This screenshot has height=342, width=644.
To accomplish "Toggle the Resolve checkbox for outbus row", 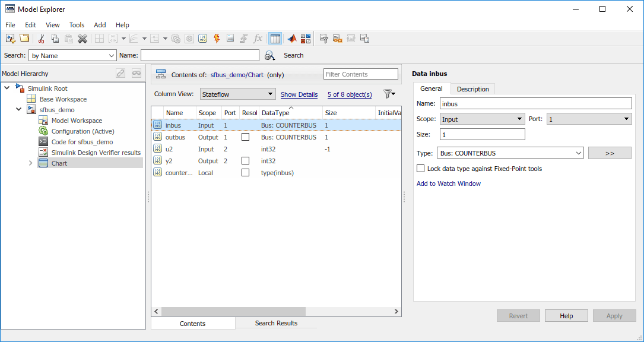I will point(245,137).
